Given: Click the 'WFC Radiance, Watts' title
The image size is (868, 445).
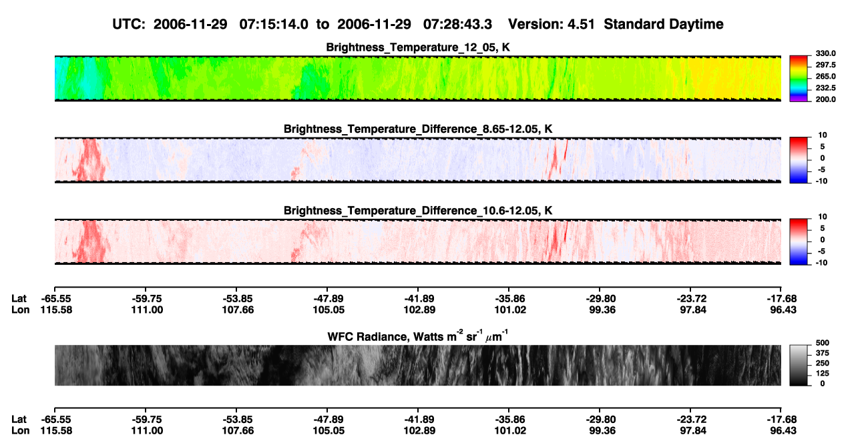Looking at the screenshot, I should click(x=417, y=336).
